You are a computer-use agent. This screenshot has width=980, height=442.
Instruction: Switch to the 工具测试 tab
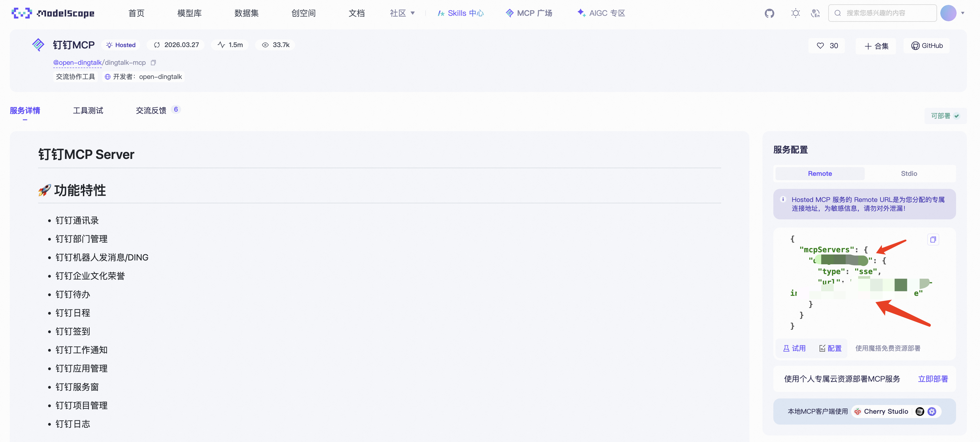click(x=88, y=110)
